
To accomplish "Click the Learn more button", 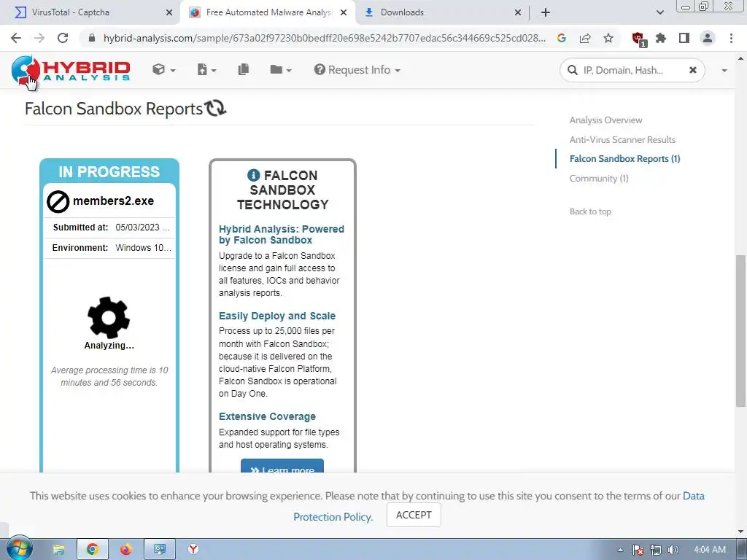I will pyautogui.click(x=282, y=466).
